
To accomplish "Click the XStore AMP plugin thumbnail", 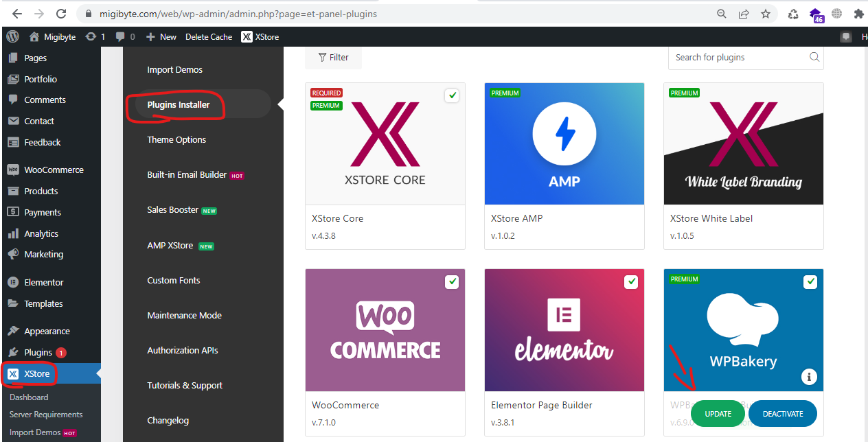I will (x=564, y=143).
